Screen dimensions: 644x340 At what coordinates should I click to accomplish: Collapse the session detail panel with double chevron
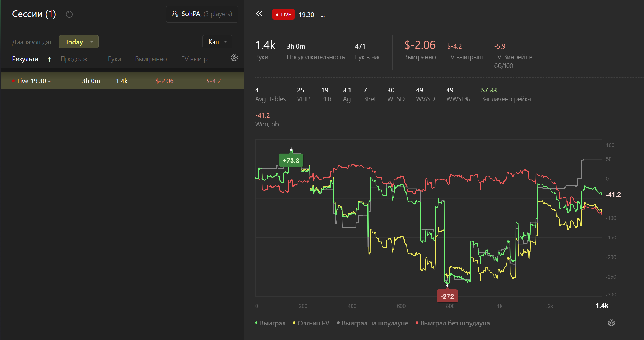pyautogui.click(x=259, y=14)
